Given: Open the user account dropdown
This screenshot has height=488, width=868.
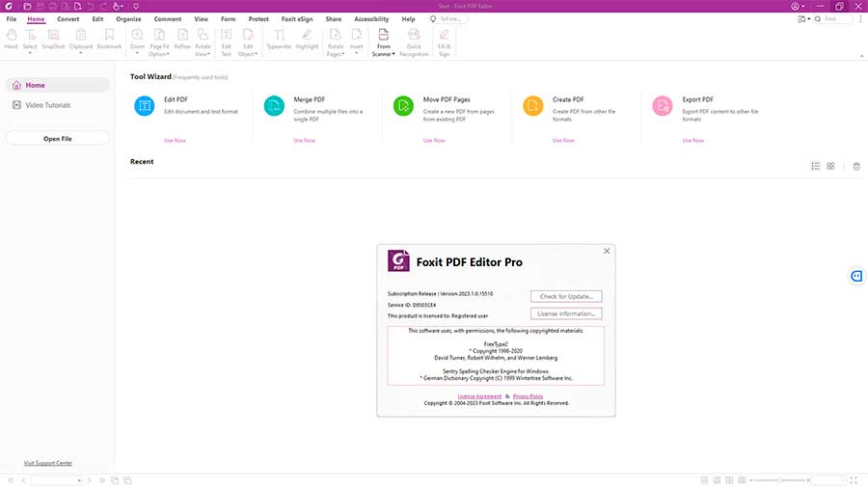Looking at the screenshot, I should pos(798,6).
